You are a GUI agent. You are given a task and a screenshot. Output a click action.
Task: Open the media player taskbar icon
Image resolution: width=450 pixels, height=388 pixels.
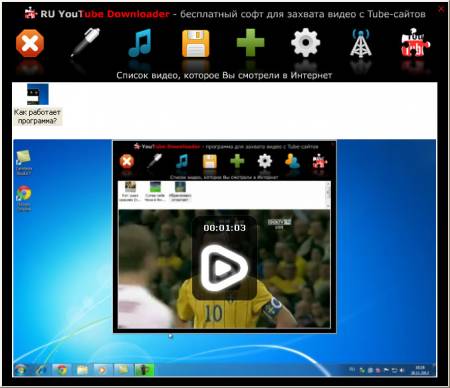[x=102, y=370]
